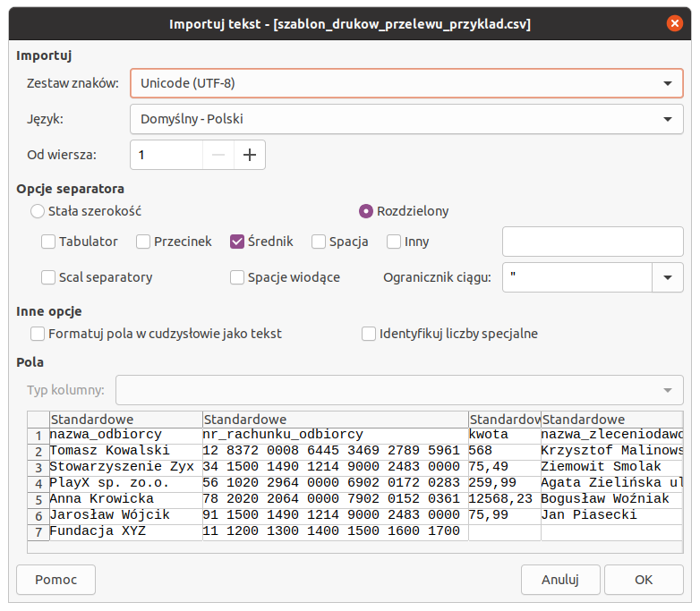The height and width of the screenshot is (611, 700).
Task: Click the OK button to import
Action: coord(644,579)
